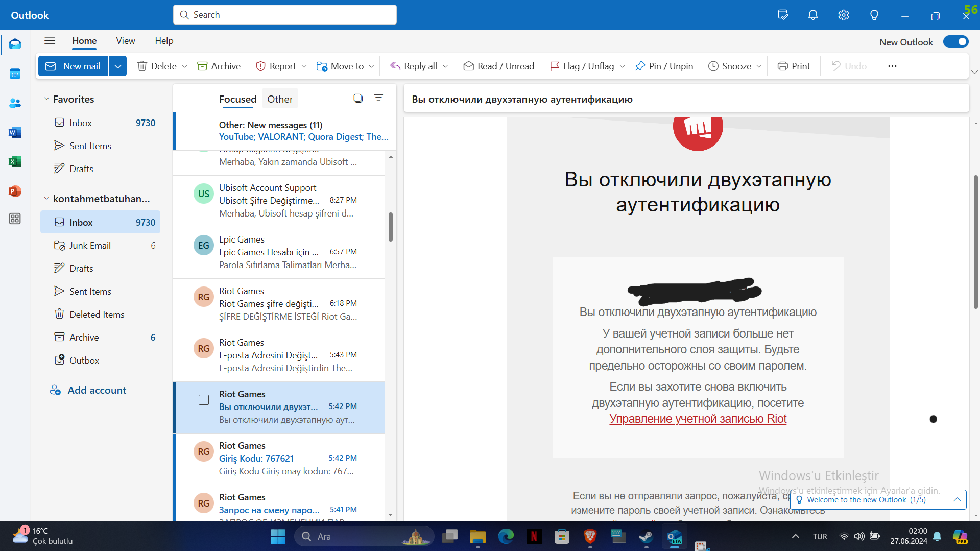Screen dimensions: 980x551
Task: Click the Reply all button
Action: [414, 66]
